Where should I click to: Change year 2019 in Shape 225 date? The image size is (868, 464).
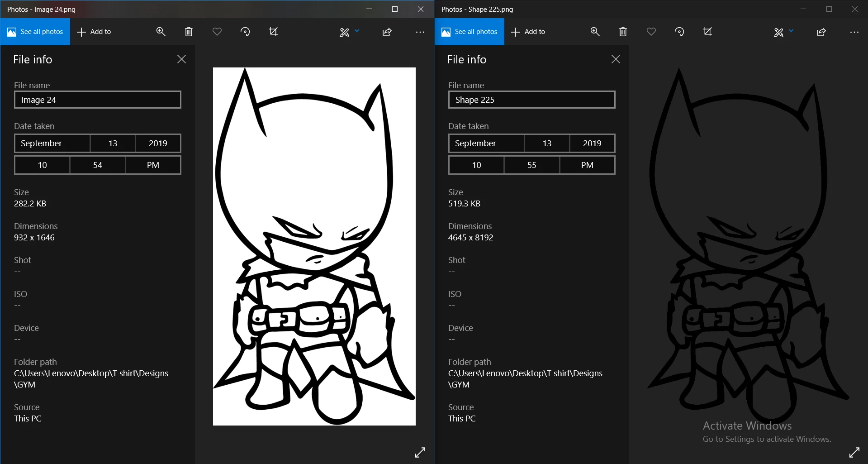[593, 143]
